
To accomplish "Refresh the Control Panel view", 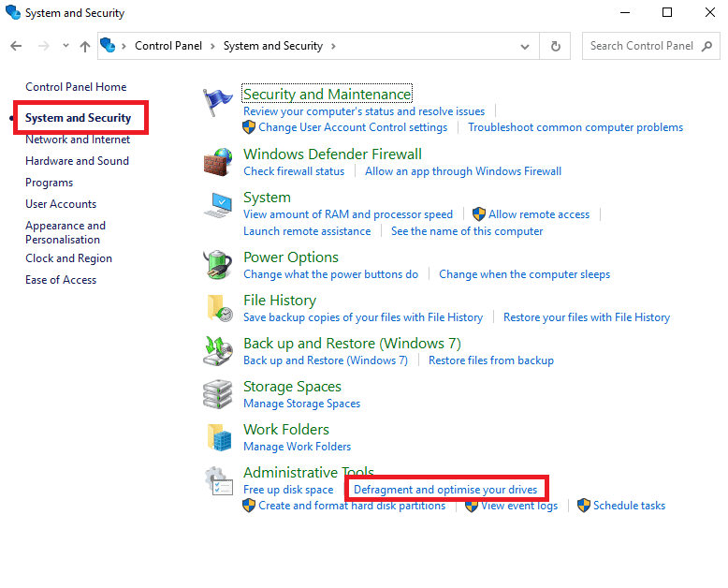I will pos(555,46).
